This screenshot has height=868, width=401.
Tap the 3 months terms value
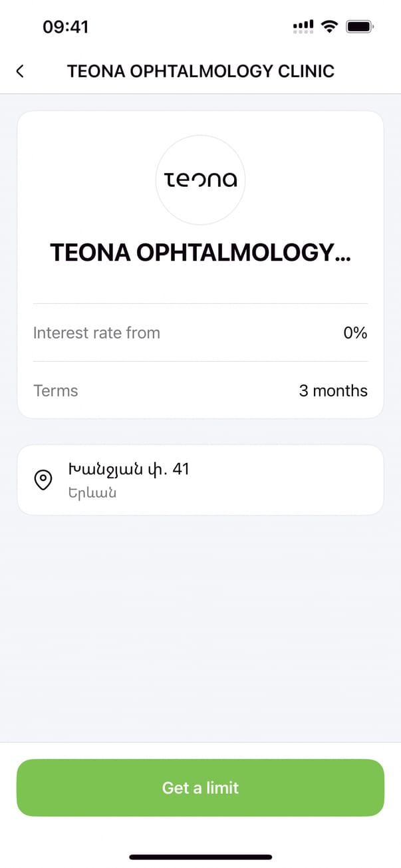tap(333, 390)
